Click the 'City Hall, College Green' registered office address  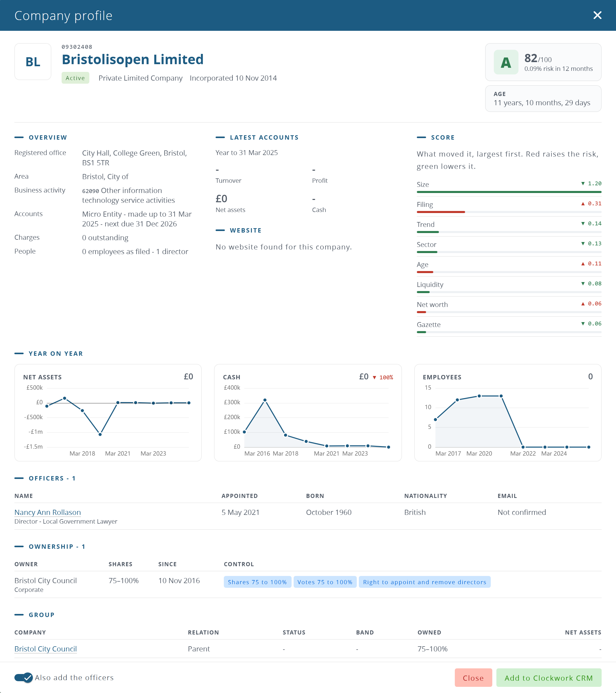pyautogui.click(x=134, y=158)
